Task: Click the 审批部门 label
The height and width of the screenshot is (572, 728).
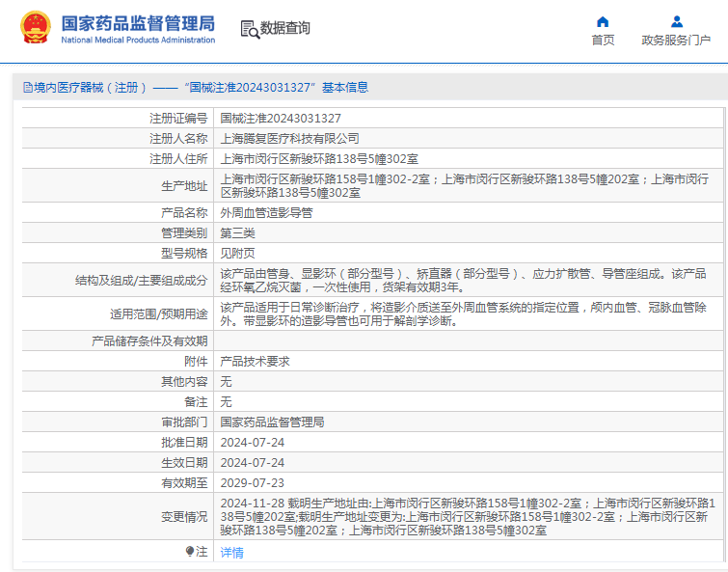Action: 184,422
